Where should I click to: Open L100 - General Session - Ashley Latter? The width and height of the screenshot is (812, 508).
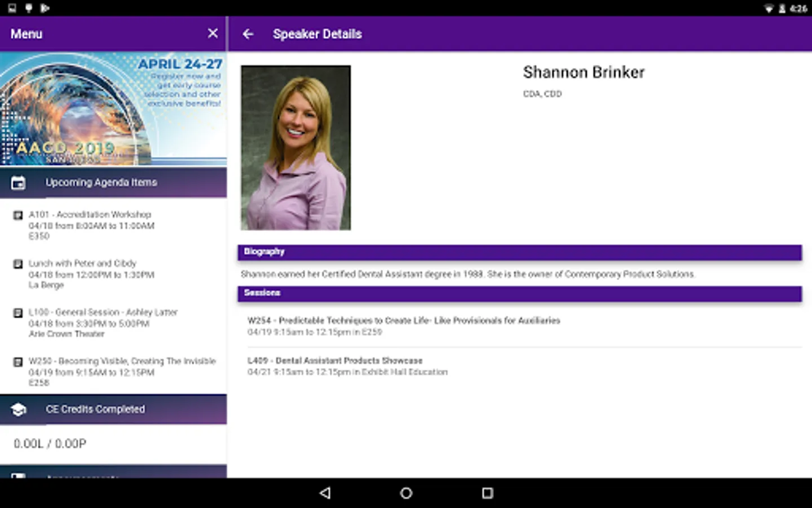pos(113,323)
